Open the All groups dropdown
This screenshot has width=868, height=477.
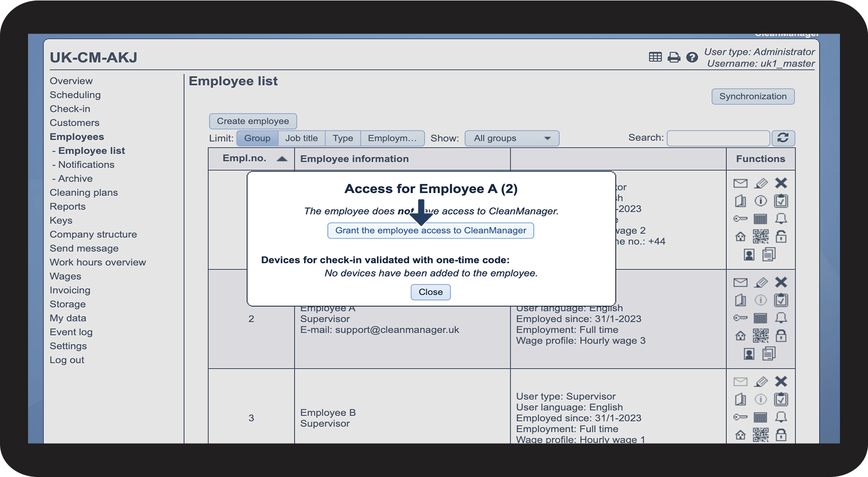(x=512, y=139)
